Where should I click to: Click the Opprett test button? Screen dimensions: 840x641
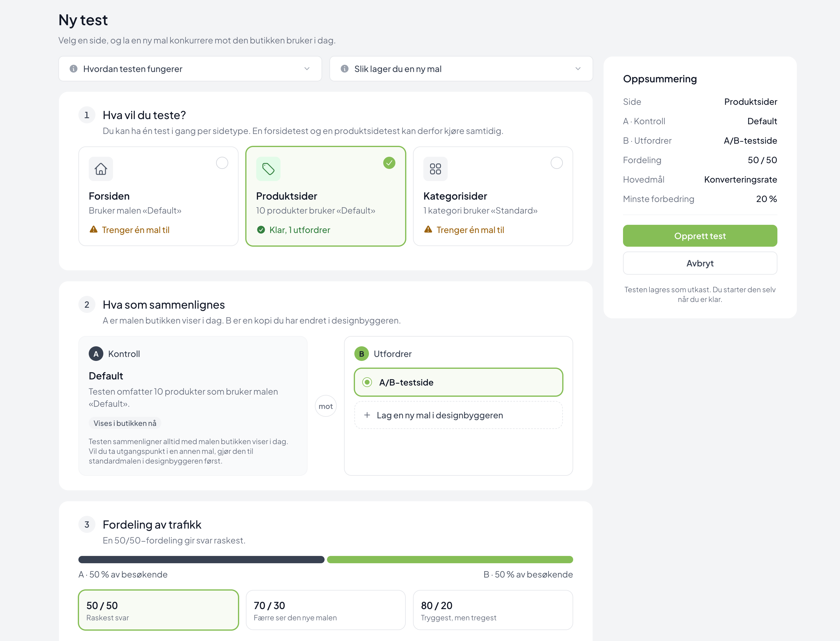(700, 236)
